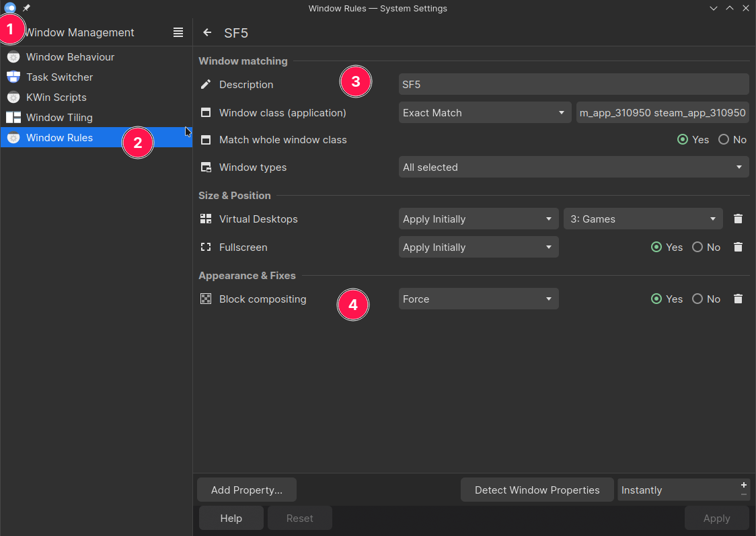Click the Window matching section heading

pos(243,61)
